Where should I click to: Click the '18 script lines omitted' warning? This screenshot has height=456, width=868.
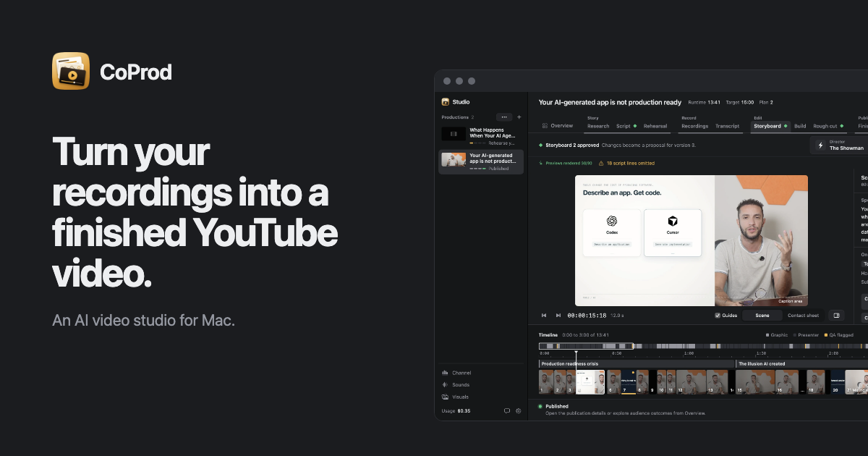tap(626, 164)
